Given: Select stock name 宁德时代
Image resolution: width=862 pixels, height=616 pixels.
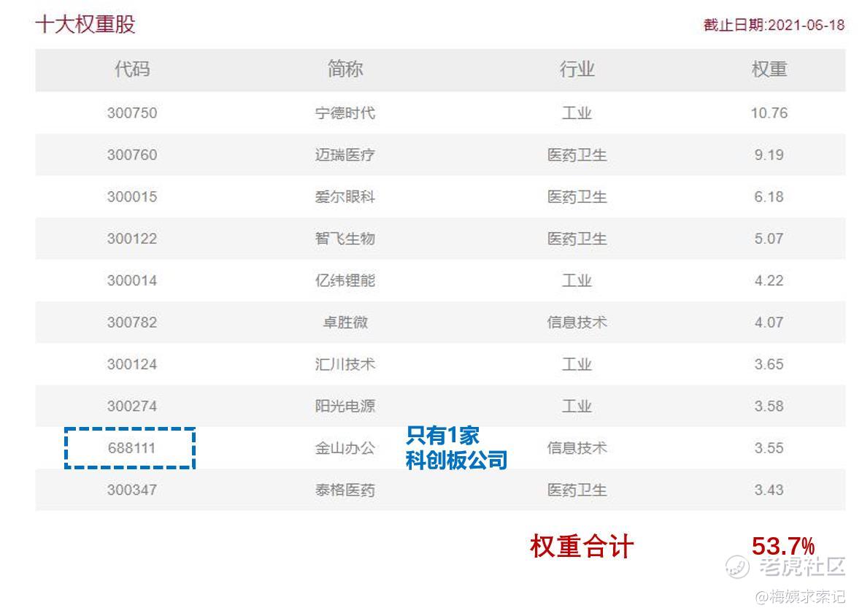Looking at the screenshot, I should tap(345, 113).
